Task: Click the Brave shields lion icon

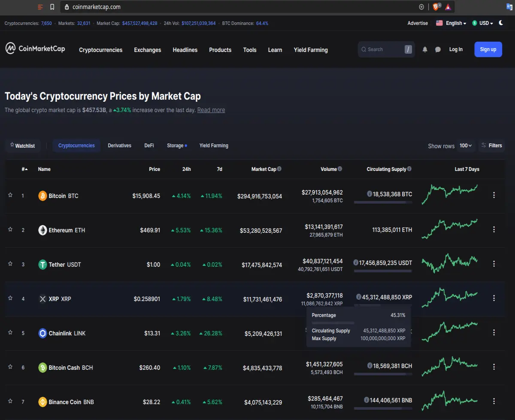Action: coord(436,7)
